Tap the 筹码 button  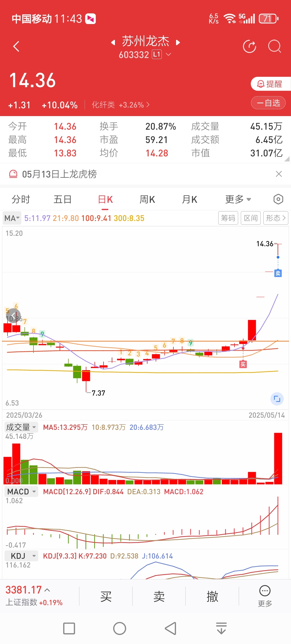pyautogui.click(x=228, y=218)
